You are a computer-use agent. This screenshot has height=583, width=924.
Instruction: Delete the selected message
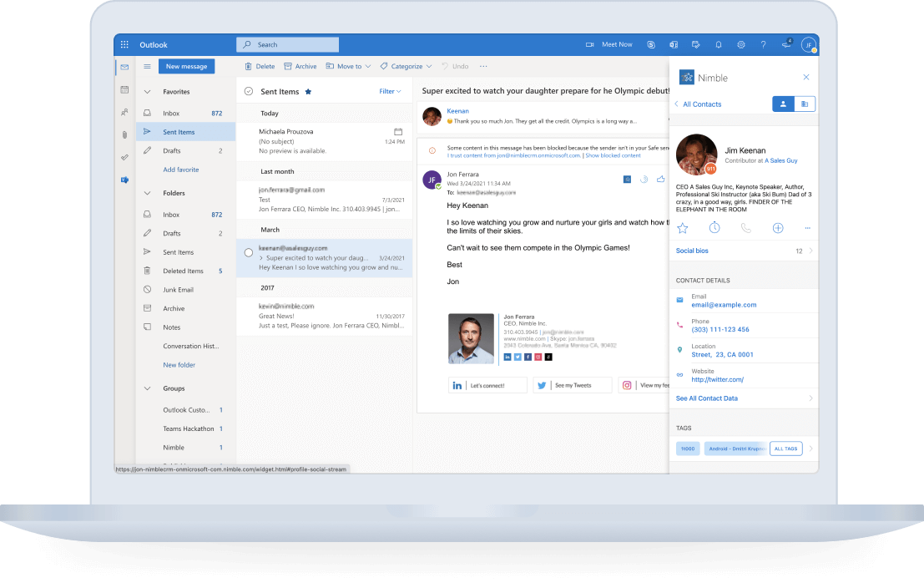pyautogui.click(x=260, y=67)
